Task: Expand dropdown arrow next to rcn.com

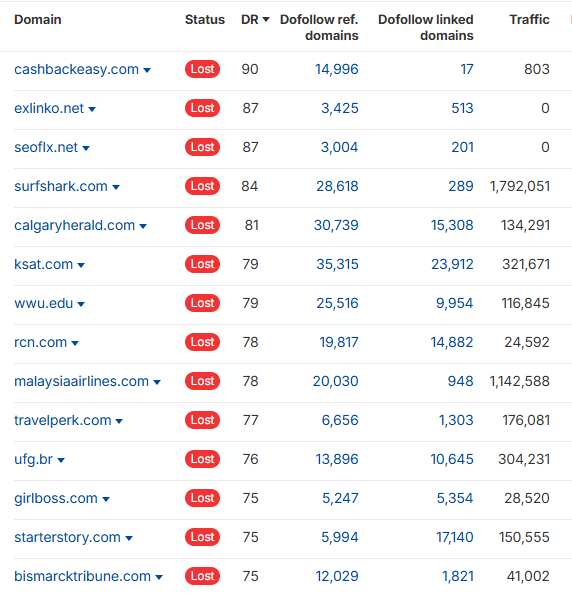Action: coord(75,344)
